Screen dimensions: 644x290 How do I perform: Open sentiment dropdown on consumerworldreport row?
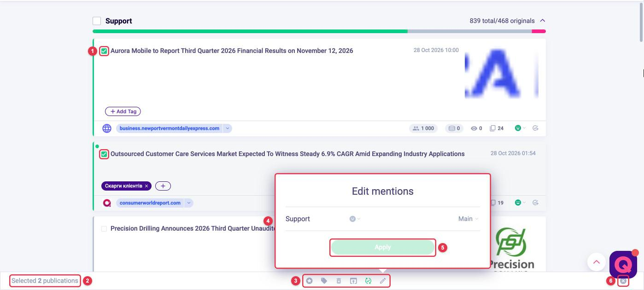pyautogui.click(x=521, y=203)
